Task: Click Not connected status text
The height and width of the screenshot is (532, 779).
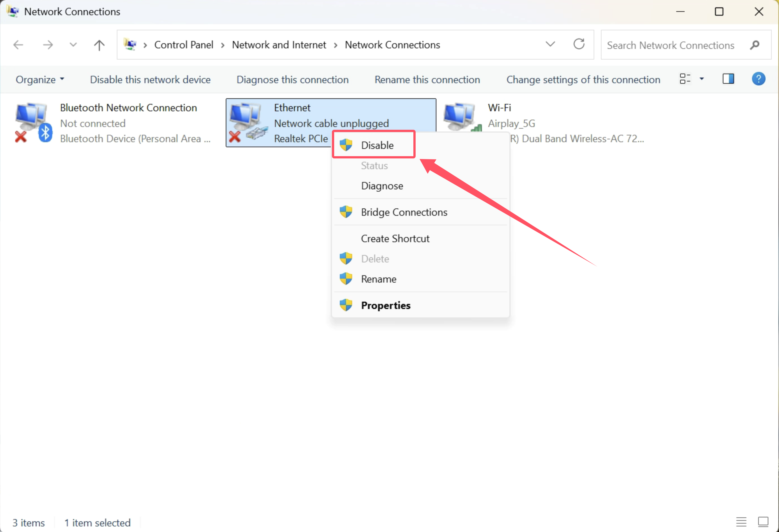Action: pos(92,123)
